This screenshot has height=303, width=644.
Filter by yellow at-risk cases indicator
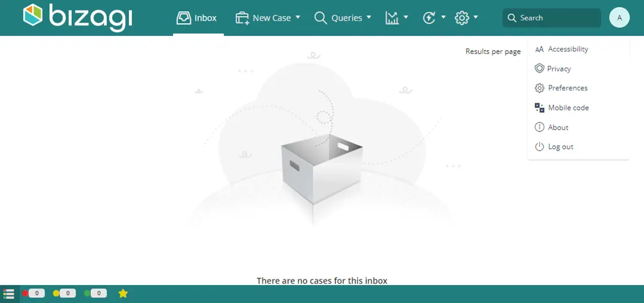pyautogui.click(x=56, y=293)
